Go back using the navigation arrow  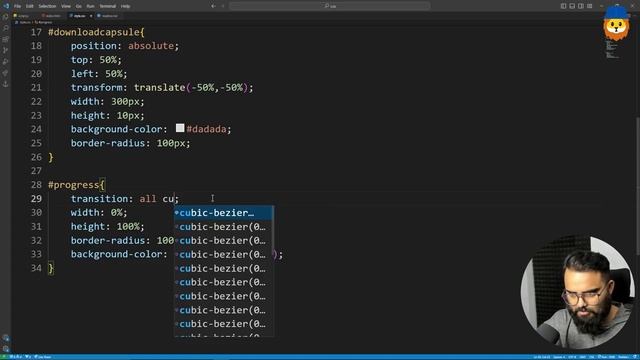click(x=213, y=6)
